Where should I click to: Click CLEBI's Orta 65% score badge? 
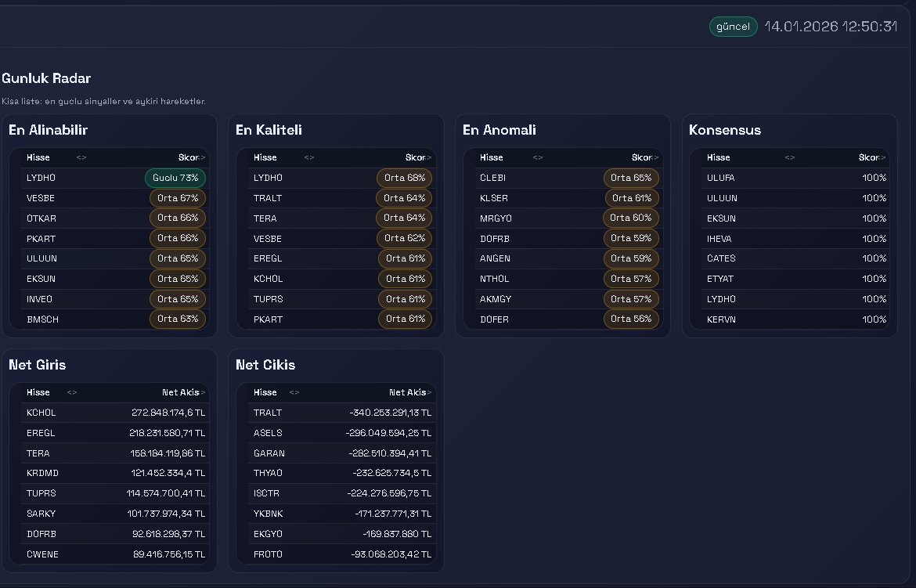point(631,178)
